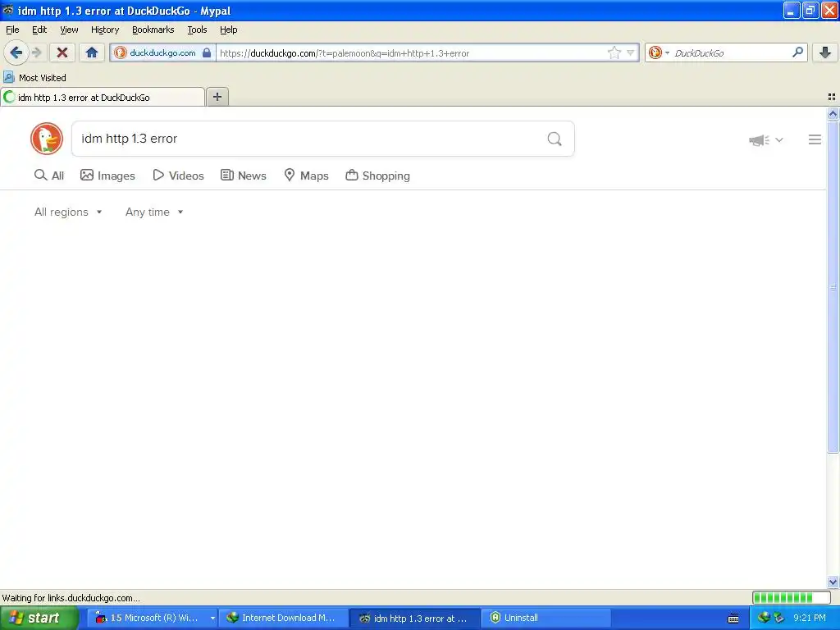Click the Mypal raccoon title bar icon
Viewport: 840px width, 630px height.
pyautogui.click(x=7, y=10)
